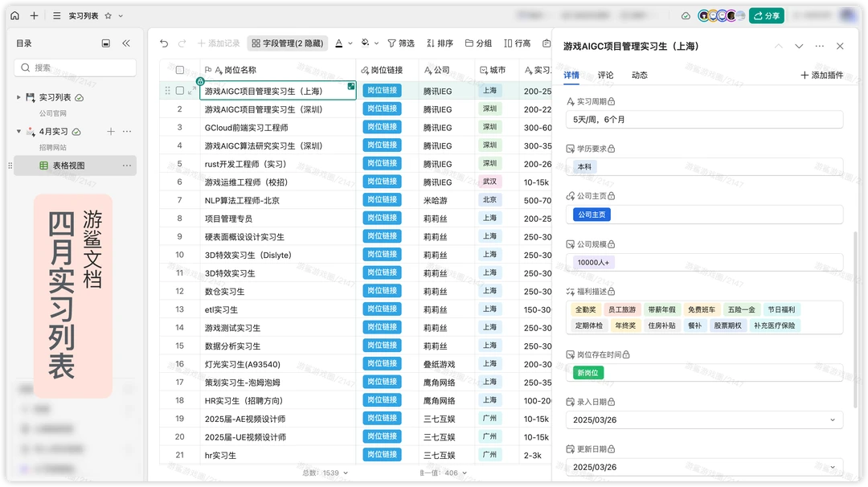Viewport: 868px width, 487px height.
Task: Open the 排序 sort tool
Action: point(439,43)
